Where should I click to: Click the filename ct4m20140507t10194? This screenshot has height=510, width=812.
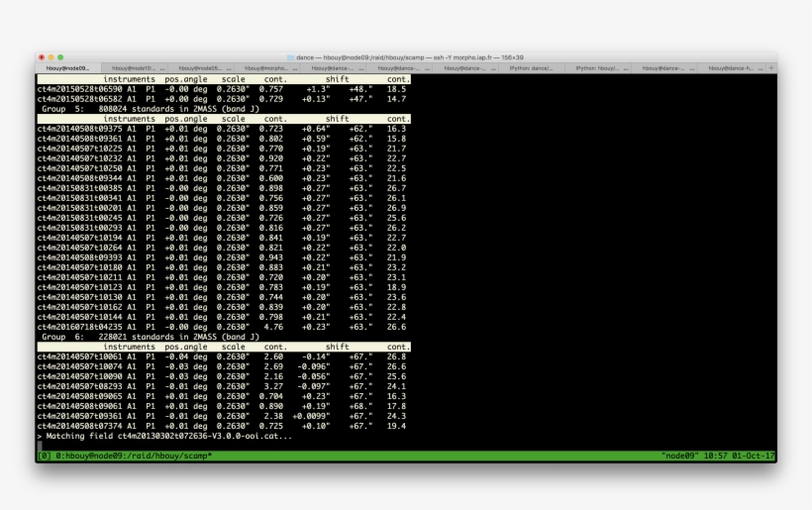[80, 238]
